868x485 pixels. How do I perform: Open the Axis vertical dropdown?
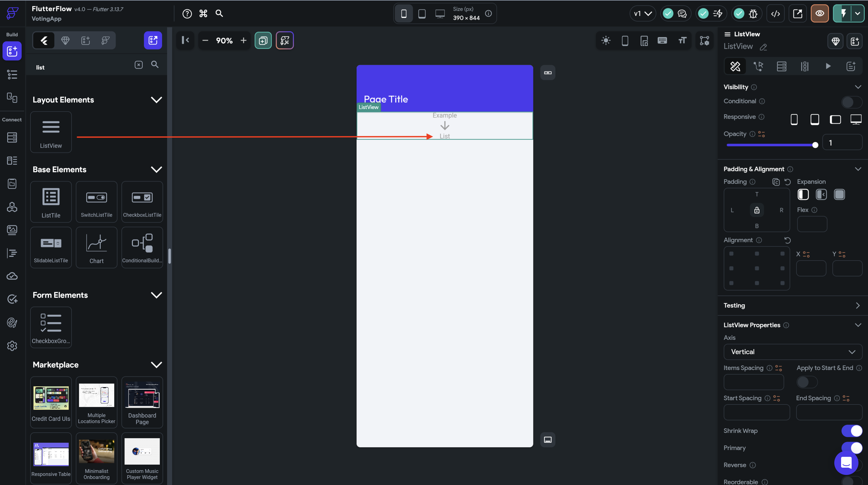(x=793, y=351)
